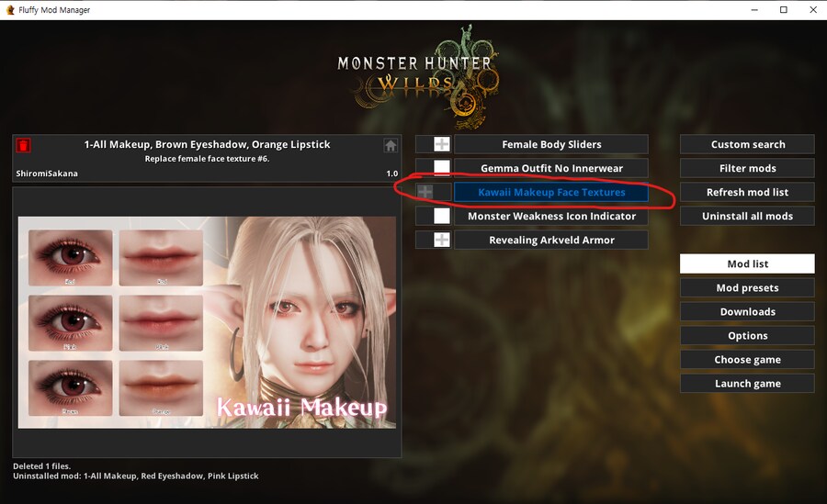Image resolution: width=827 pixels, height=504 pixels.
Task: Select the Female Body Sliders mod entry
Action: click(x=551, y=144)
